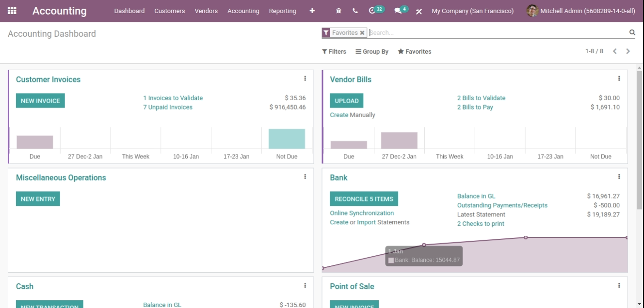Open the Favorites star dropdown
The width and height of the screenshot is (644, 308).
pyautogui.click(x=415, y=52)
